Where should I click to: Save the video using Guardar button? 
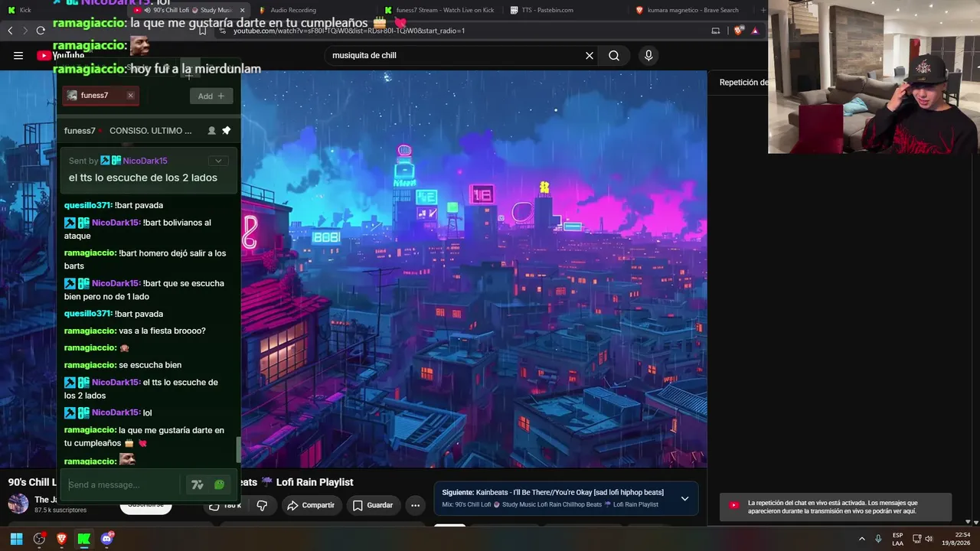click(x=373, y=505)
